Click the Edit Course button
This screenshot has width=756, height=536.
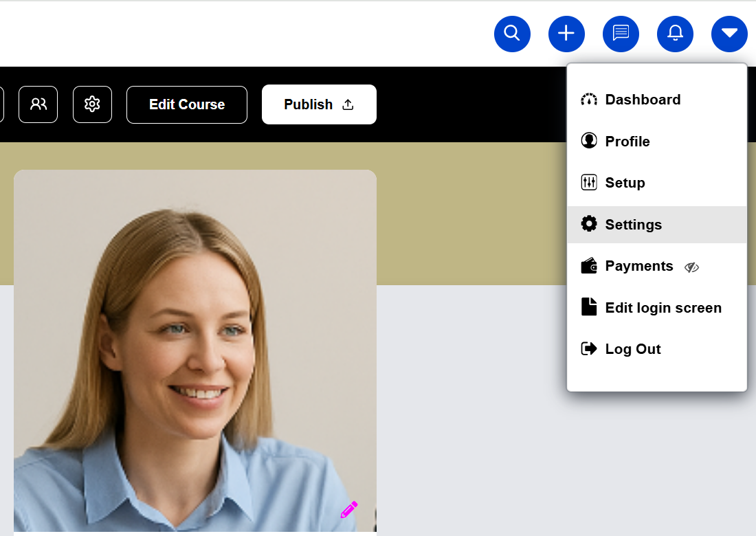click(x=187, y=104)
